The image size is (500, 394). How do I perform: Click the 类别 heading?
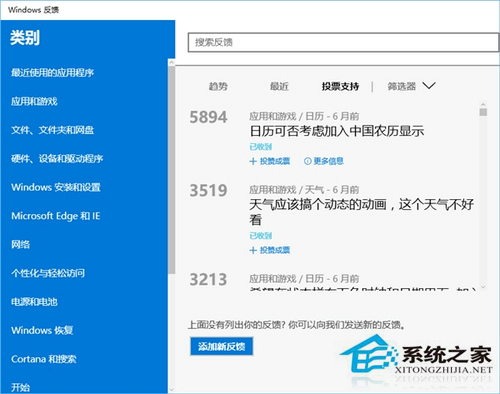coord(25,38)
